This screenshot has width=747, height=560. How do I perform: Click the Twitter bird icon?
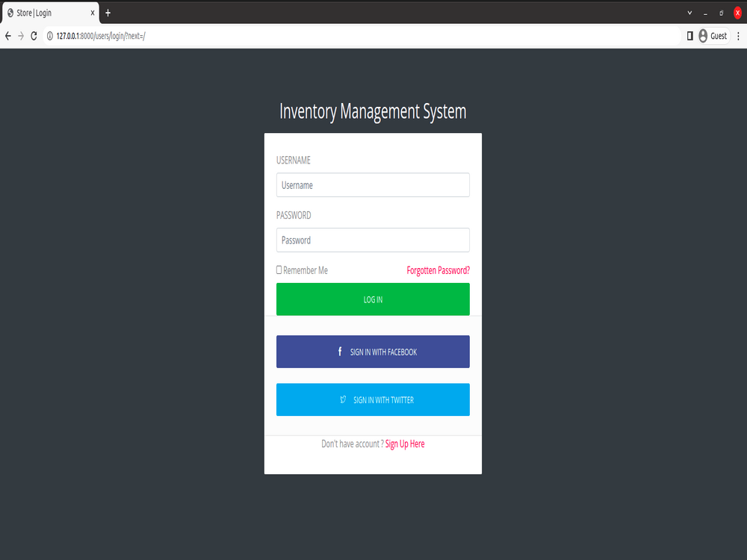[343, 399]
